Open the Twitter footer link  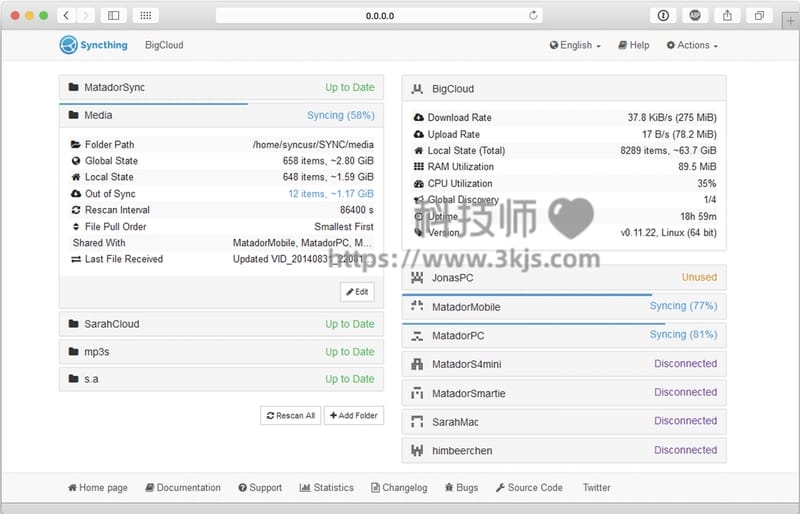point(596,487)
